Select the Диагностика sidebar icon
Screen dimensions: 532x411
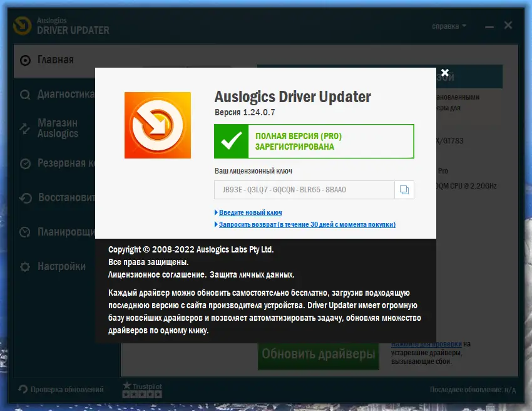pos(25,95)
